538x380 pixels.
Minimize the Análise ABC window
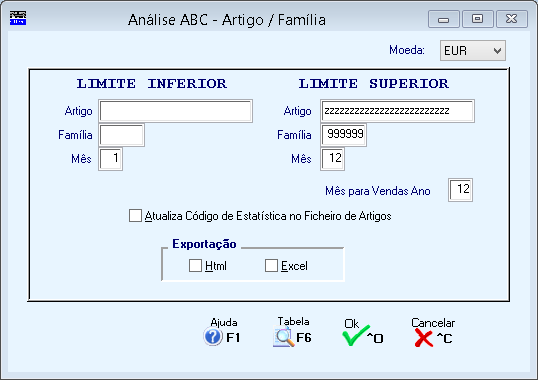pyautogui.click(x=444, y=19)
